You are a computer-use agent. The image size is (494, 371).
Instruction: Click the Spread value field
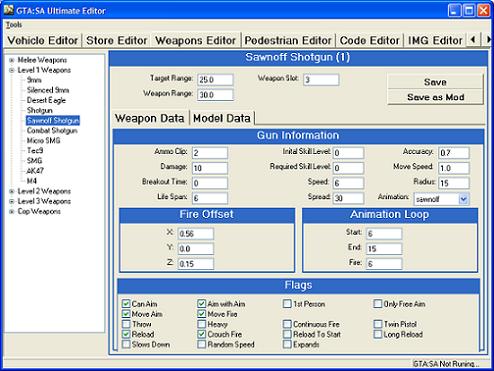pyautogui.click(x=348, y=198)
